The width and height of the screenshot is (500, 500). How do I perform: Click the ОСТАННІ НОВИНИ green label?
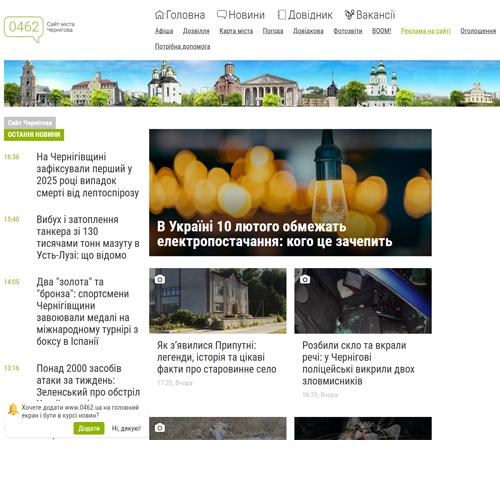[x=34, y=135]
